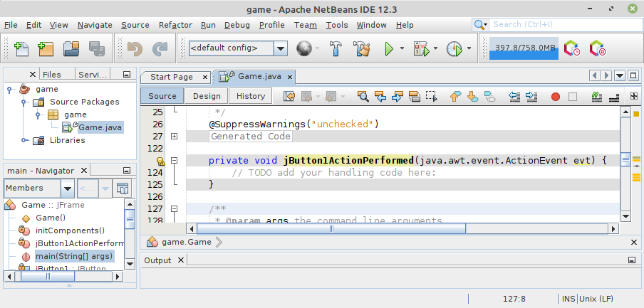The height and width of the screenshot is (308, 644).
Task: Click the Stop Macro Recording square
Action: pyautogui.click(x=573, y=97)
